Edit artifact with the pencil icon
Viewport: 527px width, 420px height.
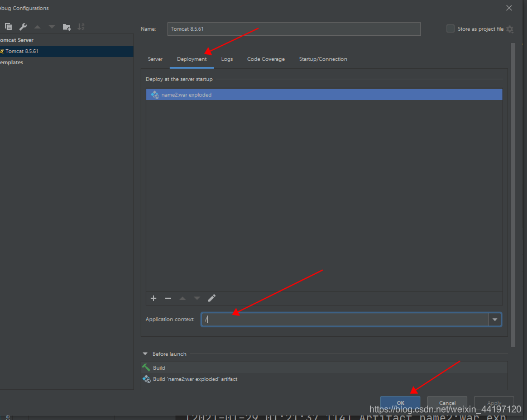(x=212, y=298)
